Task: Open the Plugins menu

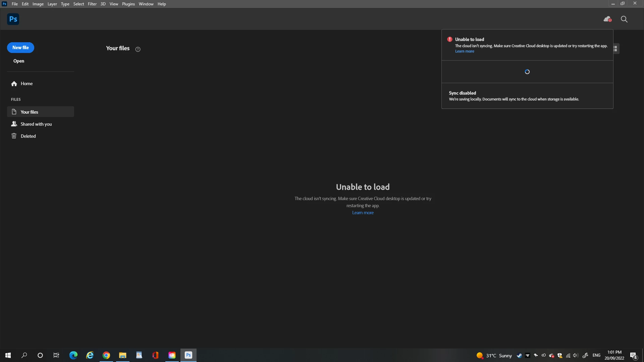Action: point(128,4)
